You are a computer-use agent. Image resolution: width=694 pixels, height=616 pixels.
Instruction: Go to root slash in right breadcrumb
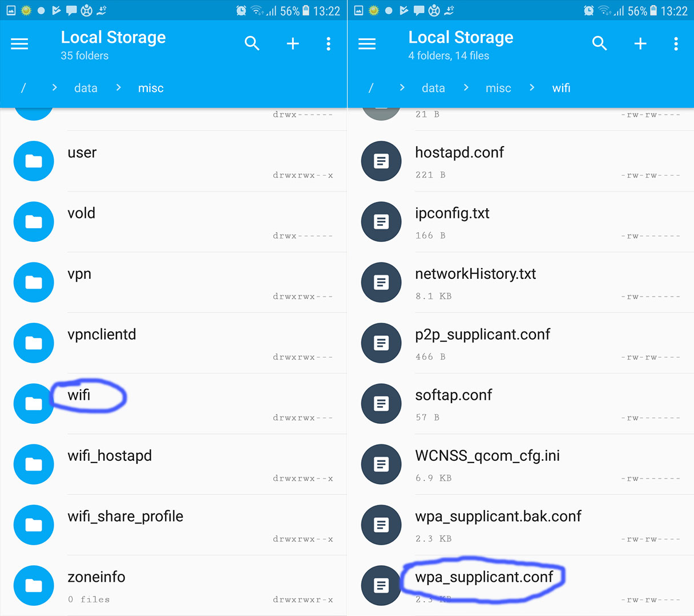[371, 88]
